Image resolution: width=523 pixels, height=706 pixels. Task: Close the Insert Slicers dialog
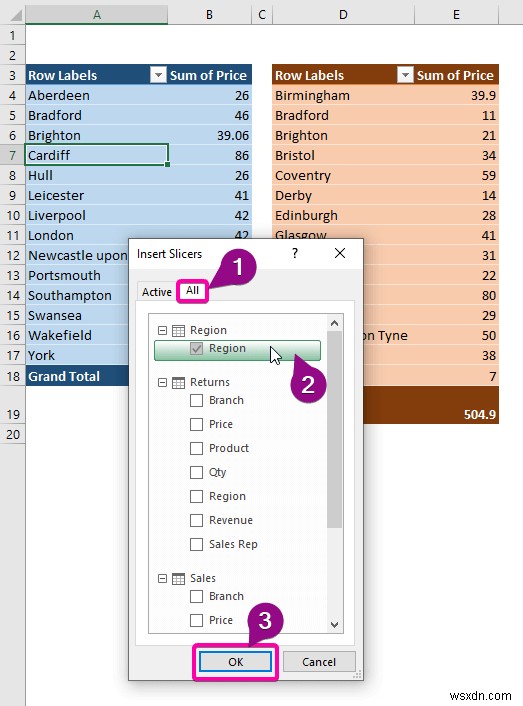[x=340, y=253]
